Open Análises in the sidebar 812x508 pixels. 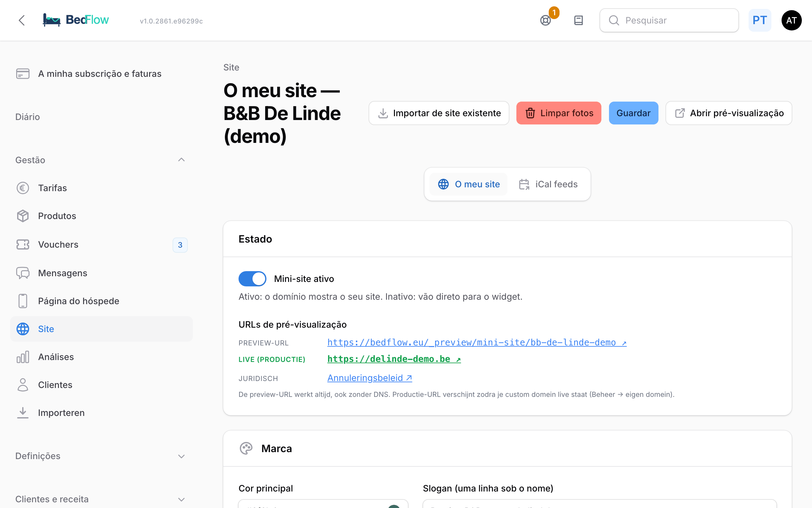click(x=101, y=357)
